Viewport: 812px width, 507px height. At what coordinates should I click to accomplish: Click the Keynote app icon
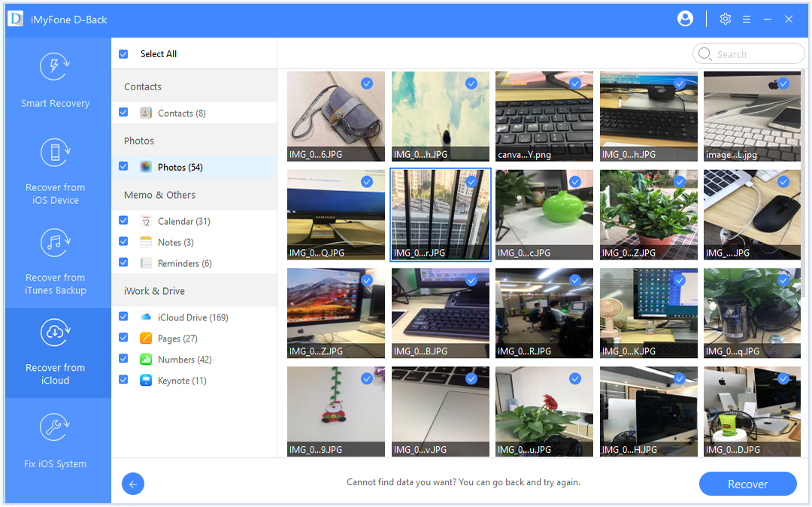coord(146,380)
